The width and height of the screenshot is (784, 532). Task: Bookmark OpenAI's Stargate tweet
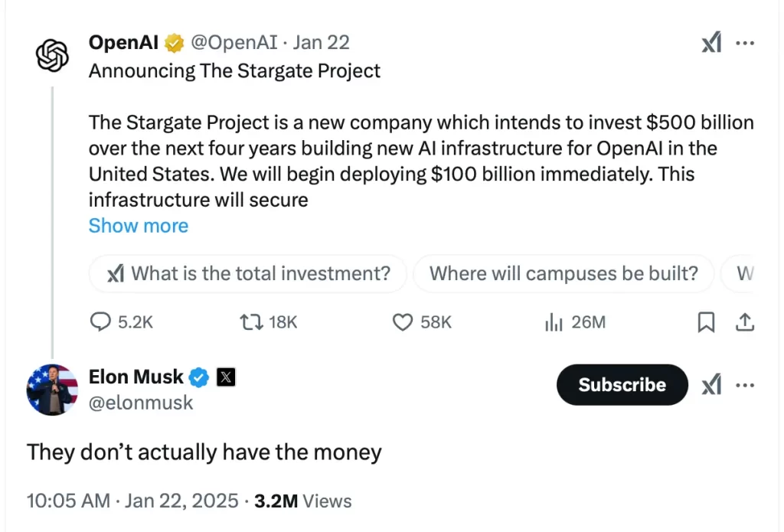point(706,322)
